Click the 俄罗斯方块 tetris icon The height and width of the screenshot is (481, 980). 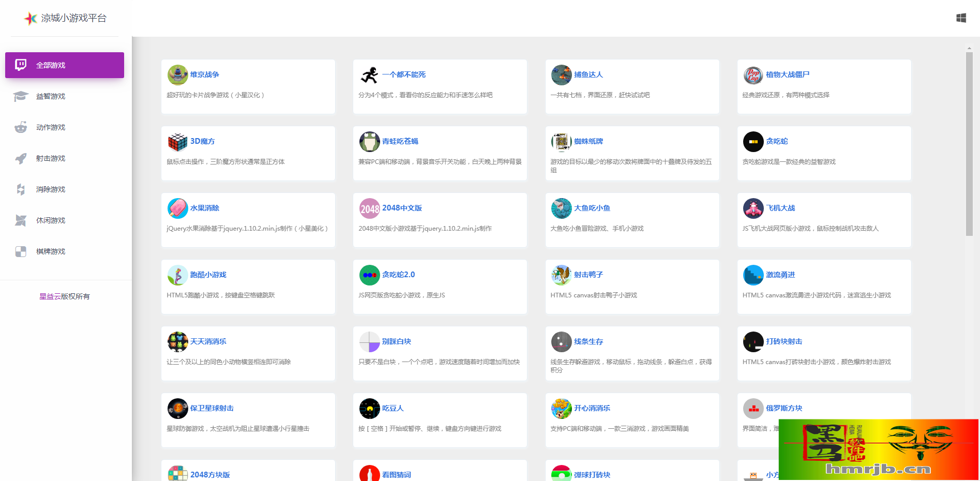point(753,409)
